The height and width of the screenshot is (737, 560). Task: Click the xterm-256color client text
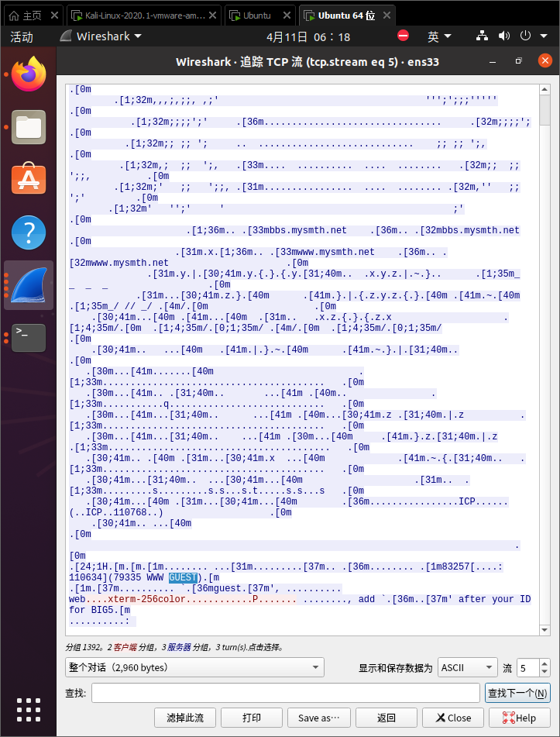146,599
